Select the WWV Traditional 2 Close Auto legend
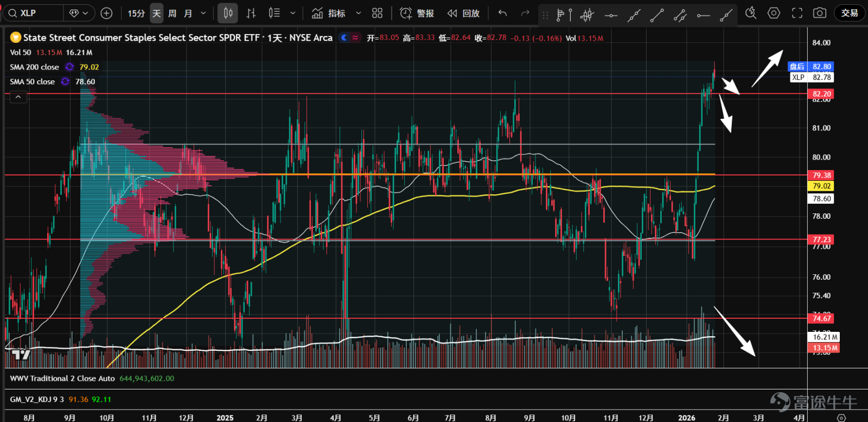 click(x=62, y=379)
